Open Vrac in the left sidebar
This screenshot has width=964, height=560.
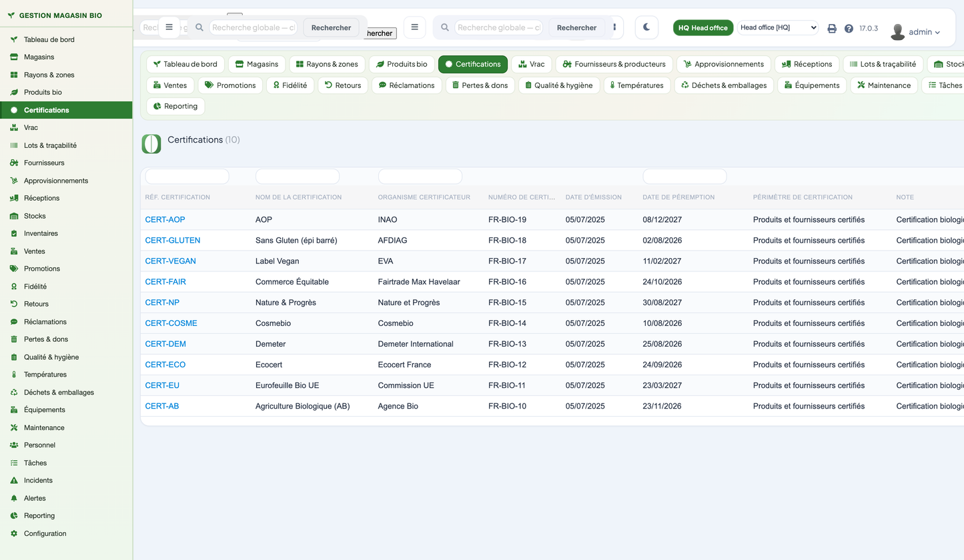tap(66, 127)
